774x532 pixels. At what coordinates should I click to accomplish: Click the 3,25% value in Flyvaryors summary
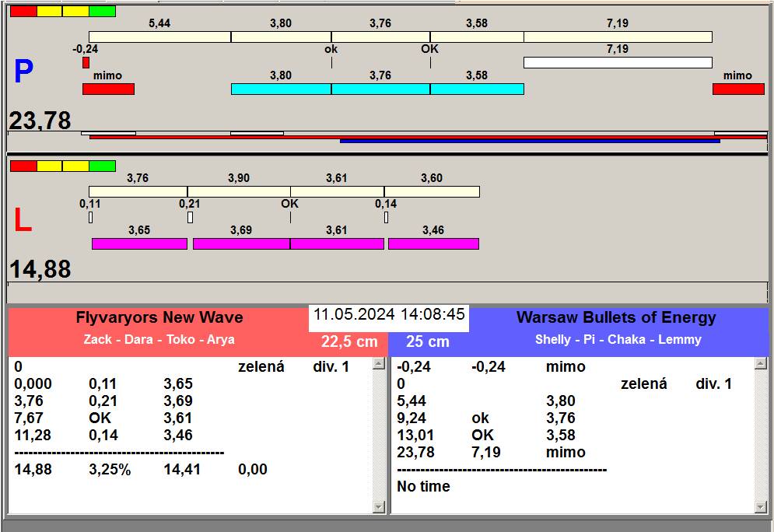pos(110,469)
